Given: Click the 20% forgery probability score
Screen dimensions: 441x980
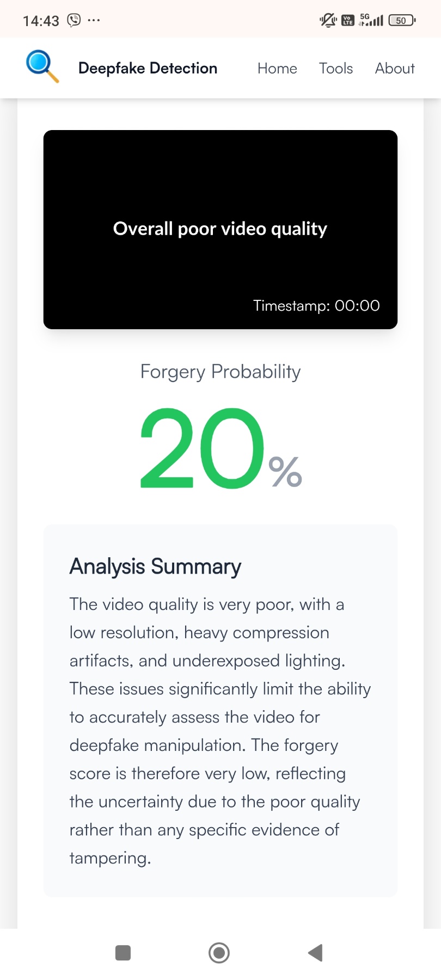Looking at the screenshot, I should (x=220, y=448).
